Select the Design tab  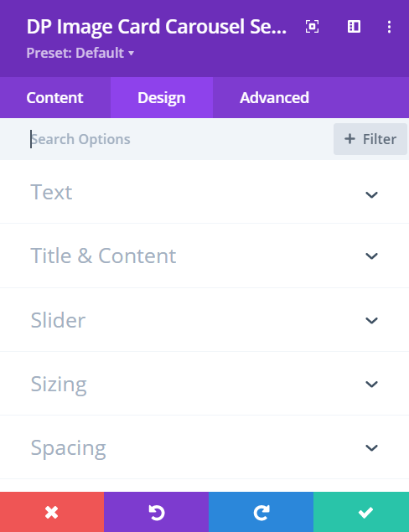point(162,98)
